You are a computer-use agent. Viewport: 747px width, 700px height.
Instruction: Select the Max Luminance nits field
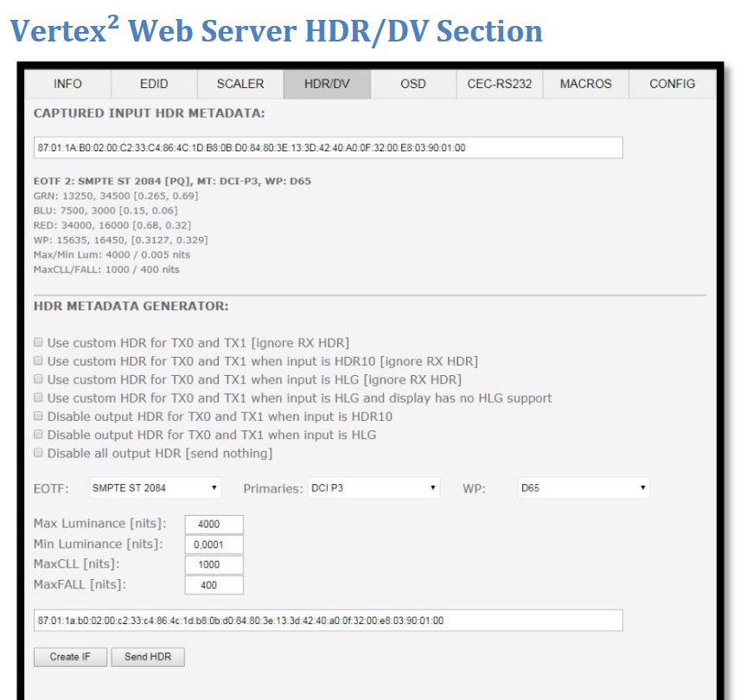coord(214,524)
